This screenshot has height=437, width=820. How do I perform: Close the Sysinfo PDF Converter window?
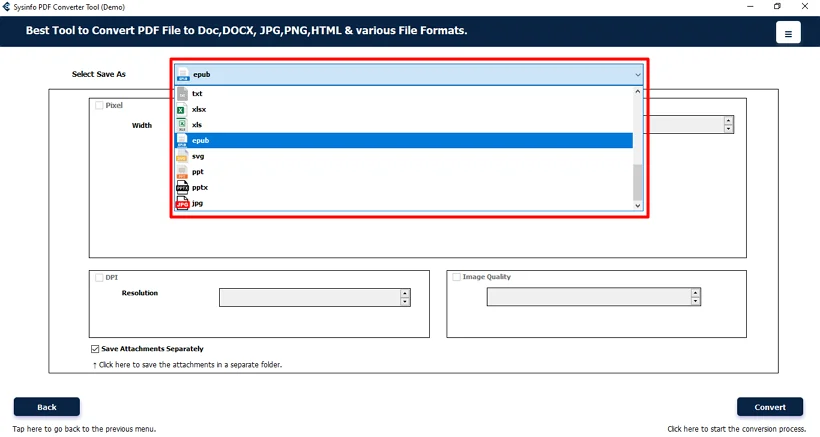pyautogui.click(x=805, y=7)
